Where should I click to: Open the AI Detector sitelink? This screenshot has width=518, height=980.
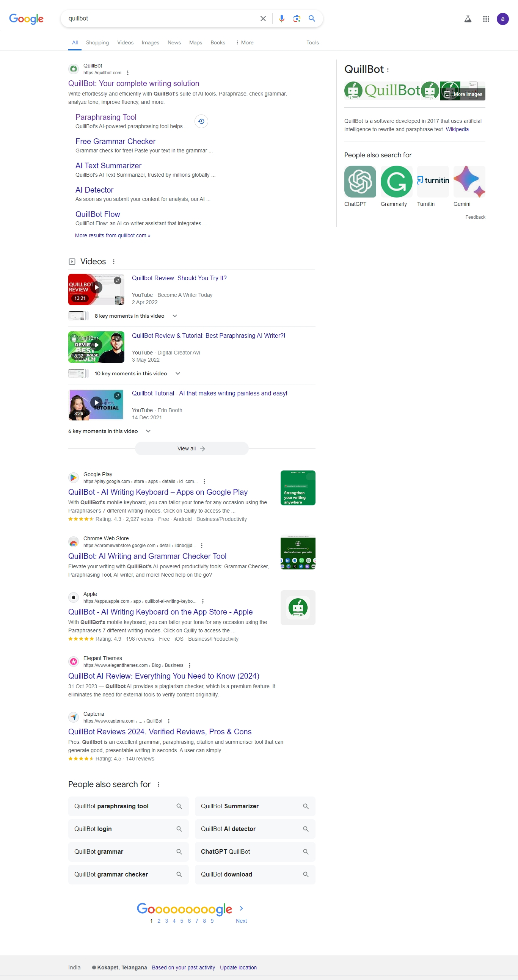click(94, 190)
